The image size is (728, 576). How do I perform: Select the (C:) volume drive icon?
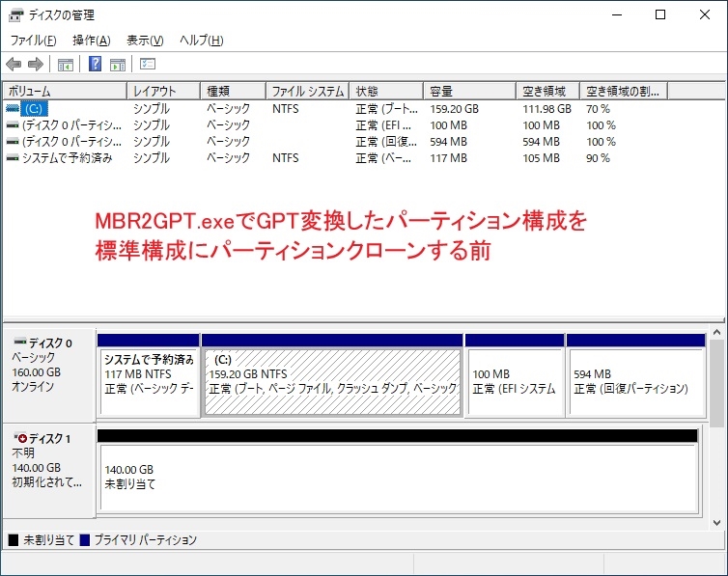coord(13,108)
